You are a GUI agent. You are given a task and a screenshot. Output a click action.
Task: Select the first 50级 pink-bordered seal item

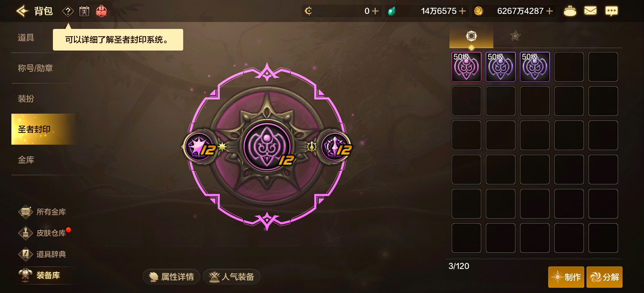467,67
